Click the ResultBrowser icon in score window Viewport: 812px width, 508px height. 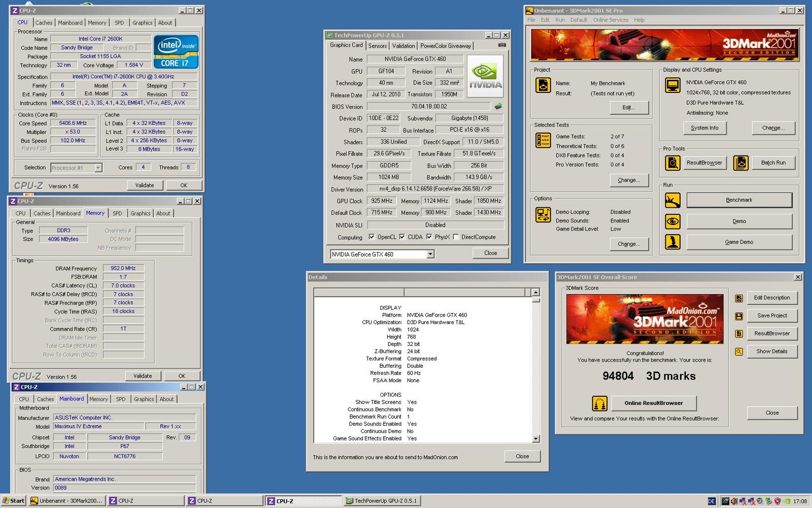coord(739,334)
